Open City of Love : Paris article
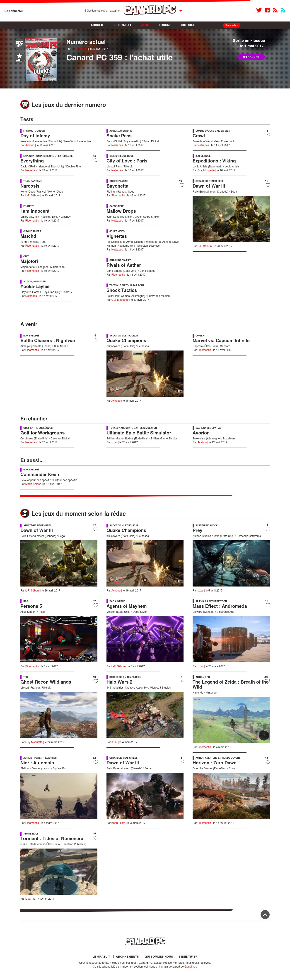Viewport: 290px width, 980px height. [x=127, y=161]
